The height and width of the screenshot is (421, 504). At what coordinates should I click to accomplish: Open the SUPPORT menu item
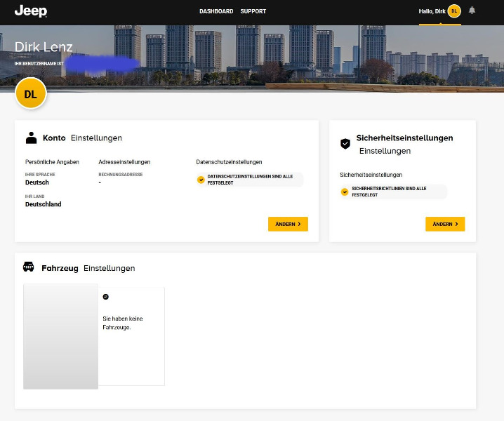coord(253,11)
